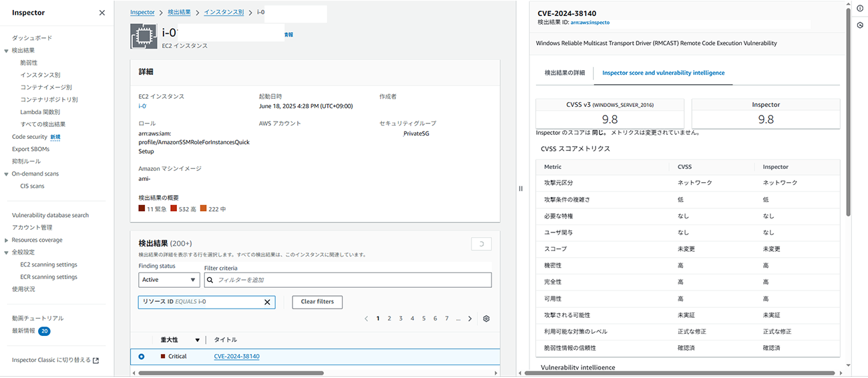868x378 pixels.
Task: Select the CVE-2024-38140 row radio button
Action: [x=142, y=357]
